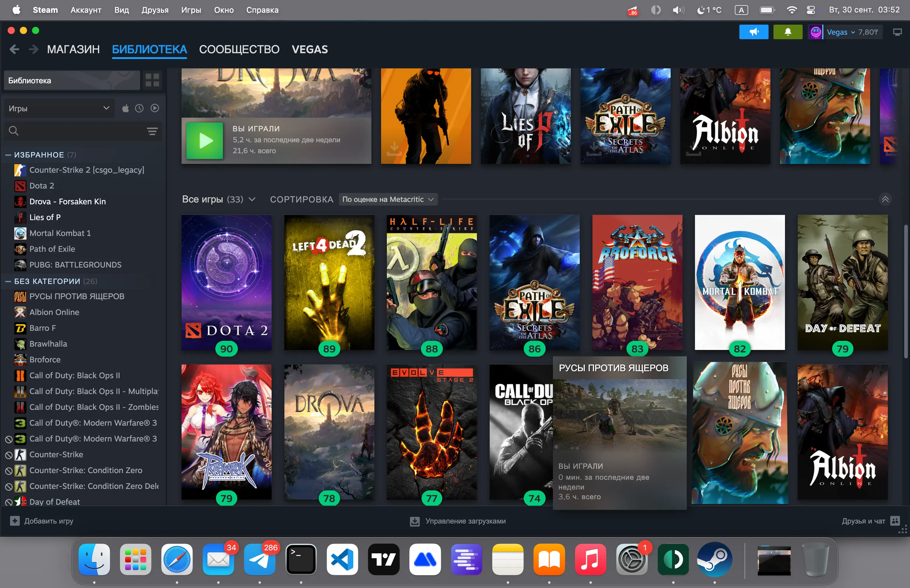The height and width of the screenshot is (588, 910).
Task: Launch Safari from the dock
Action: coord(177,559)
